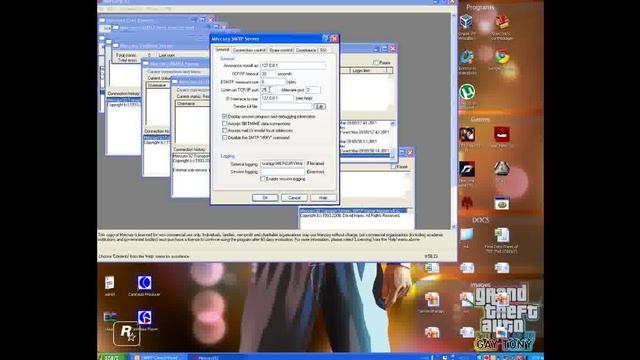Click the Alternate port field
The width and height of the screenshot is (640, 360).
click(313, 90)
